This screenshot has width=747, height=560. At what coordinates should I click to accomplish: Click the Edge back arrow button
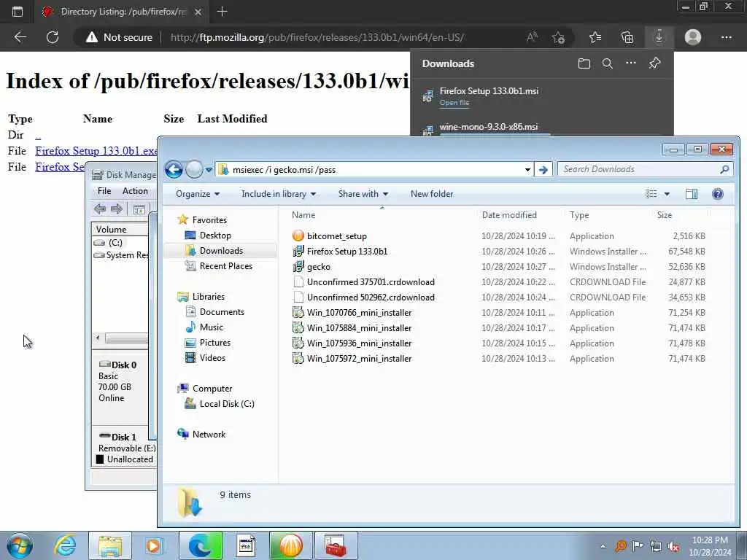coord(20,37)
